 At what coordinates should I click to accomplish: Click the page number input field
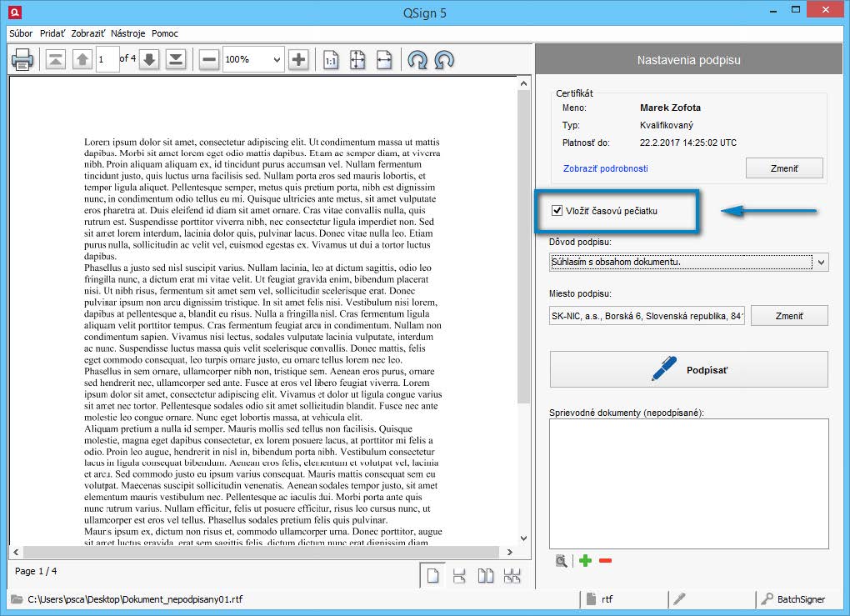coord(107,59)
